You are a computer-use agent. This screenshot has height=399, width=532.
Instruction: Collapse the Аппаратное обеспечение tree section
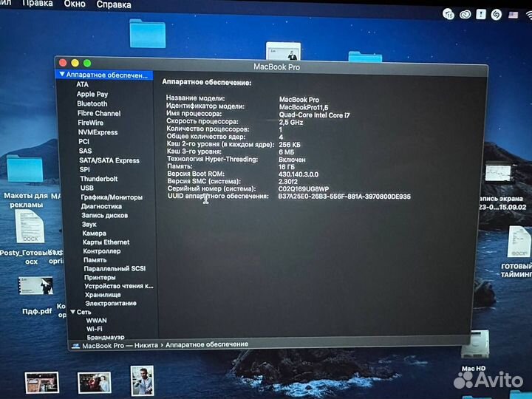(x=62, y=74)
